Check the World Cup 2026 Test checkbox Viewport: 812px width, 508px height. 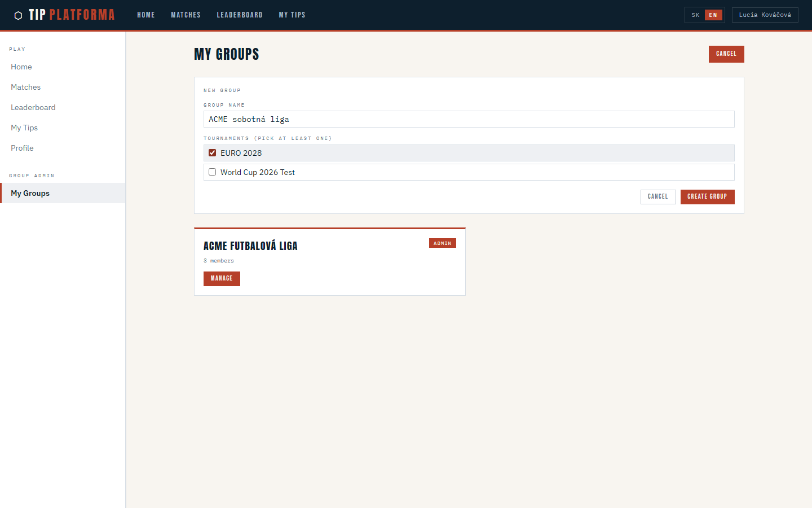pyautogui.click(x=213, y=172)
